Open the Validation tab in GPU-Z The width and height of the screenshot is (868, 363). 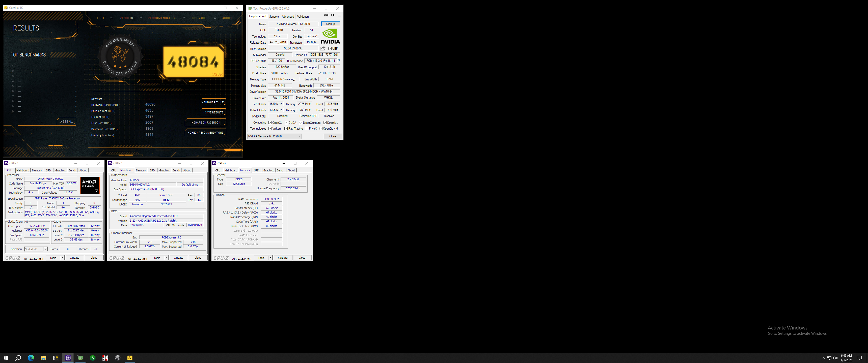click(x=303, y=16)
